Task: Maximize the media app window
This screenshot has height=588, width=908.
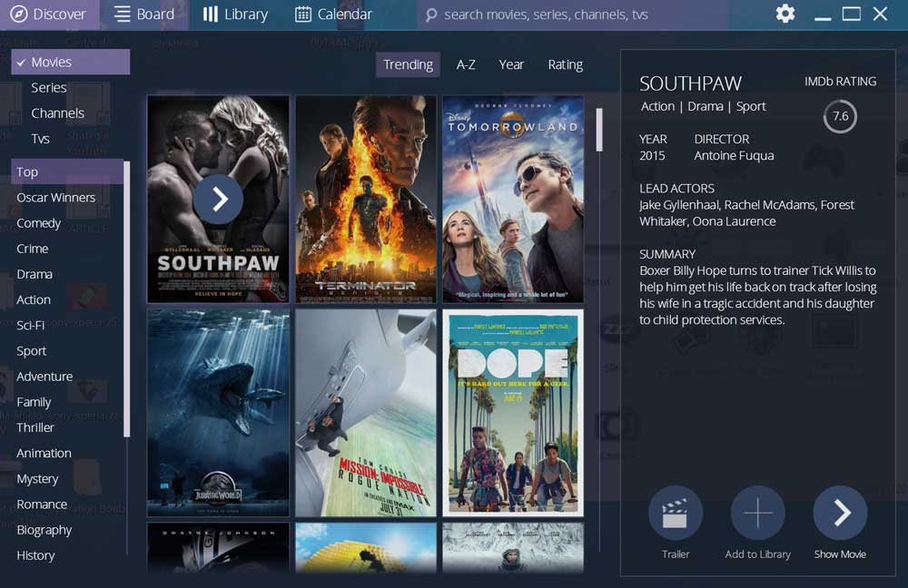Action: pyautogui.click(x=851, y=14)
